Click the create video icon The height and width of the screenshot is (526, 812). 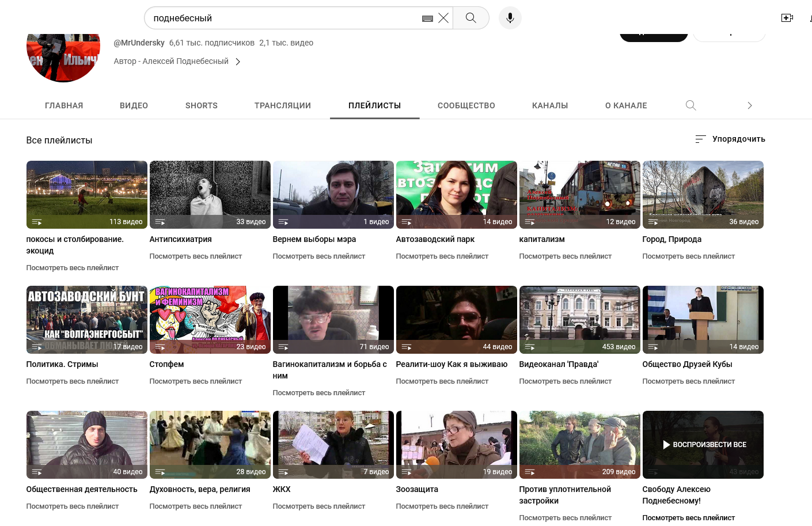coord(787,18)
